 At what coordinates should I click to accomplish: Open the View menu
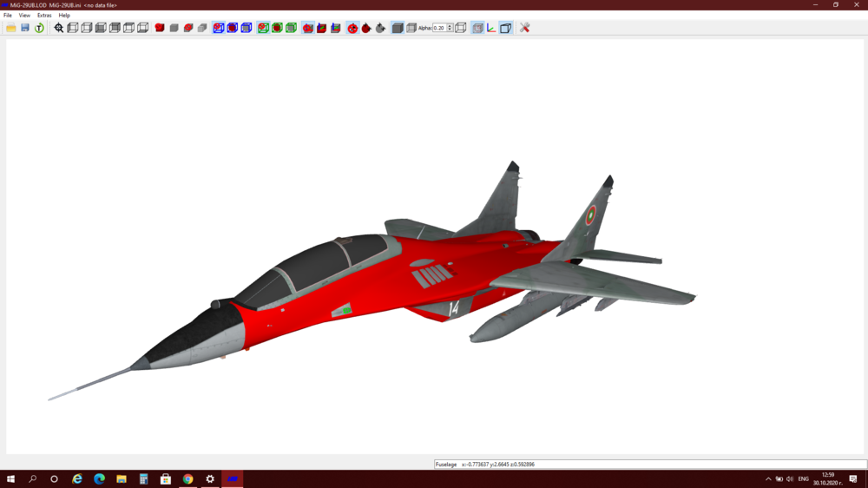pos(24,16)
